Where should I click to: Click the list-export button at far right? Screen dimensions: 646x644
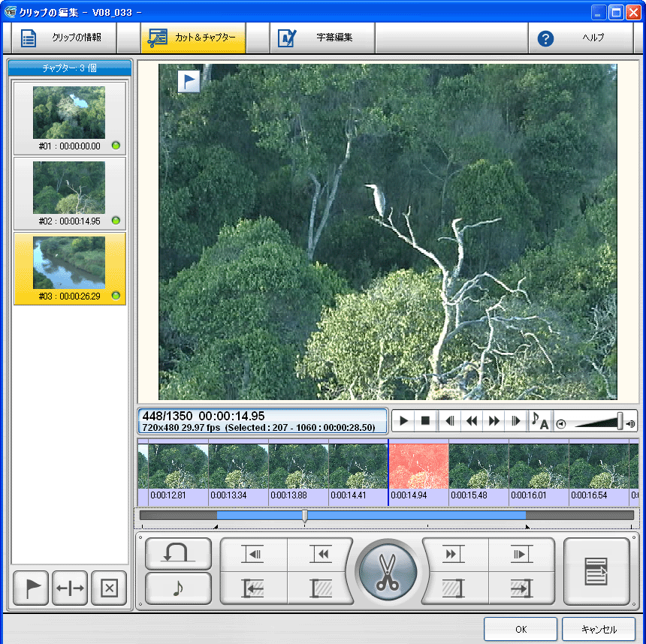click(x=596, y=572)
